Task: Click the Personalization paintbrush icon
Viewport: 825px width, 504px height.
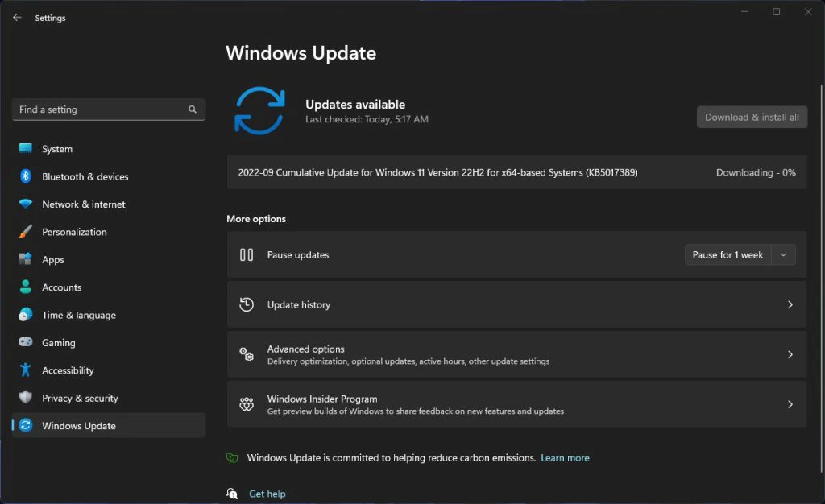Action: tap(25, 231)
